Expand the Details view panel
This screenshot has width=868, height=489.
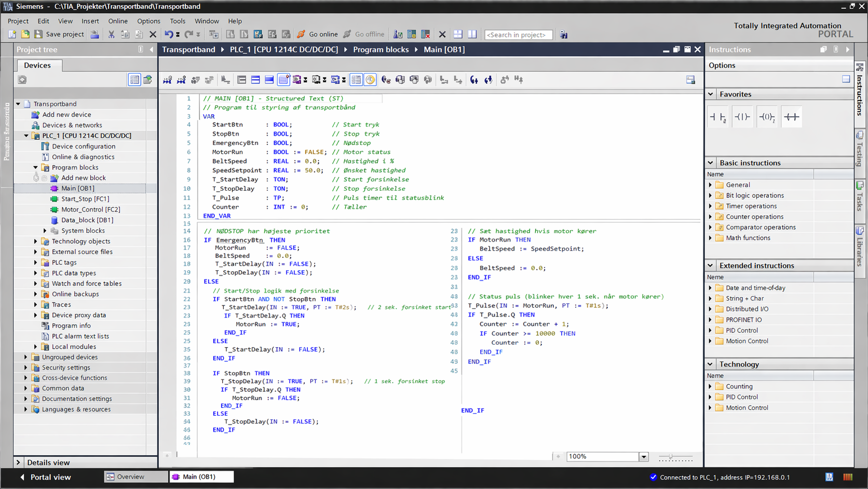coord(19,462)
